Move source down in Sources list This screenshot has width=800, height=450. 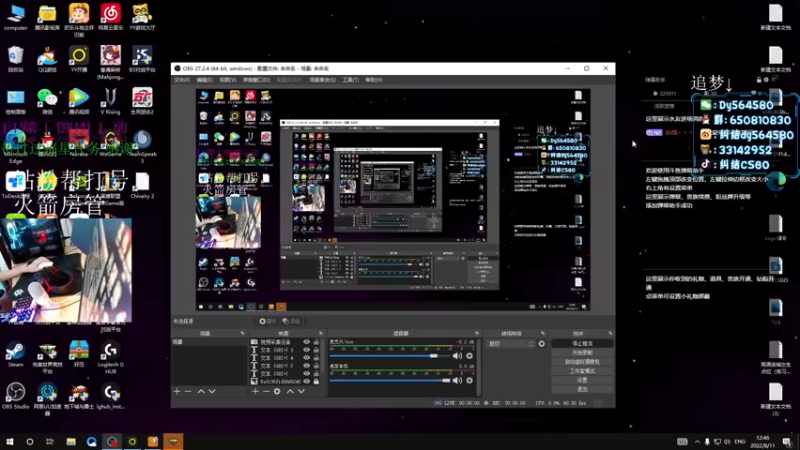pos(301,391)
